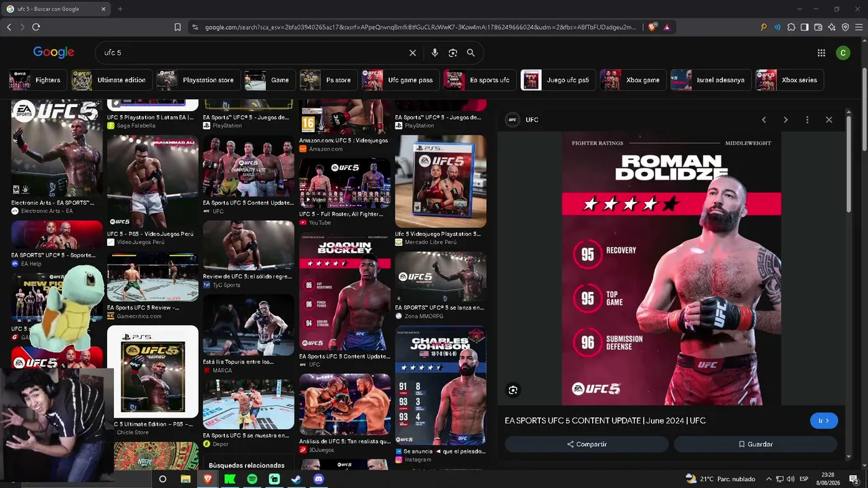This screenshot has width=868, height=488.
Task: Open Leo AI sparkle icon
Action: coord(831,27)
